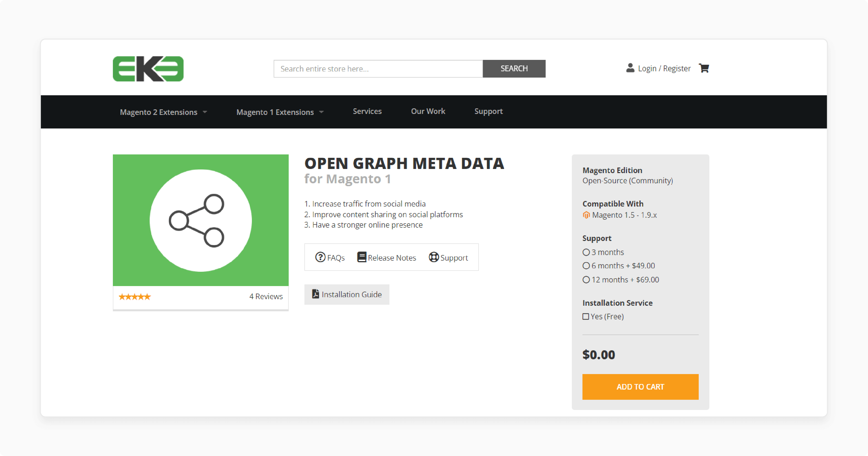Open the Services menu item

point(367,111)
